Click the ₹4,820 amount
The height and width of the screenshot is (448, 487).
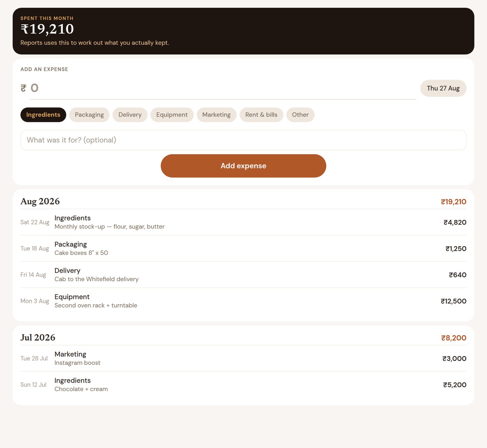click(x=455, y=222)
